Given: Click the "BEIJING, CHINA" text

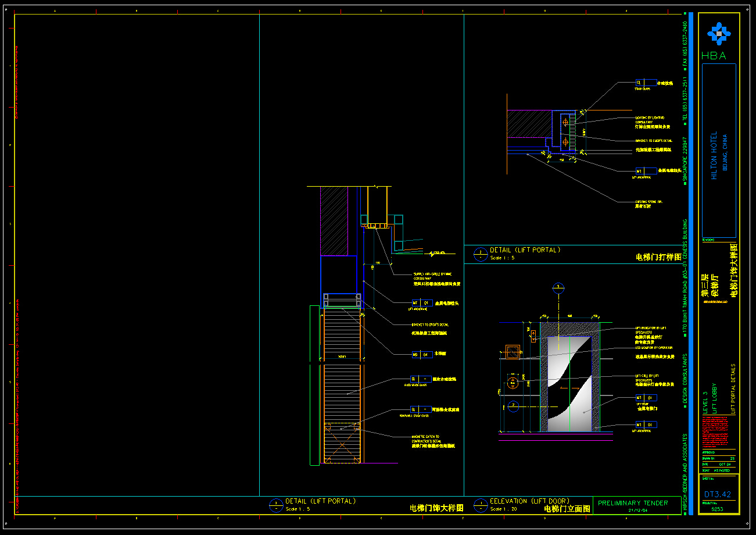Looking at the screenshot, I should (x=725, y=152).
